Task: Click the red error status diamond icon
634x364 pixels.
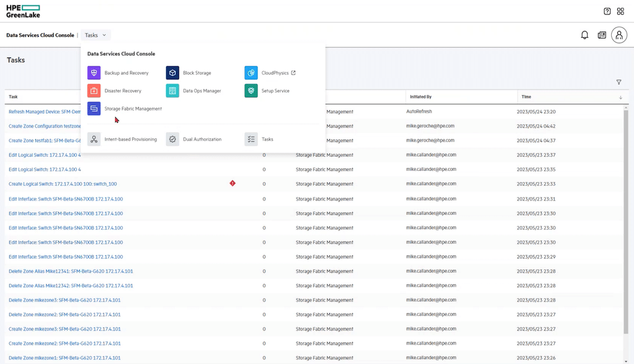Action: click(x=233, y=183)
